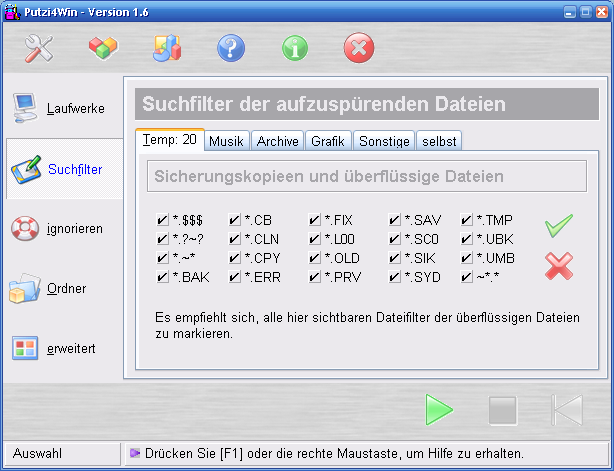
Task: Open help via blue question mark icon
Action: click(x=231, y=48)
